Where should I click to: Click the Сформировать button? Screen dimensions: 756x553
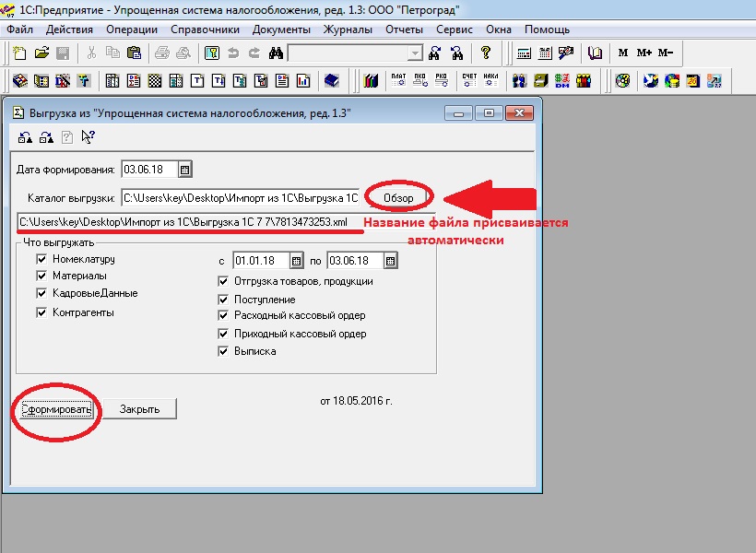tap(57, 409)
